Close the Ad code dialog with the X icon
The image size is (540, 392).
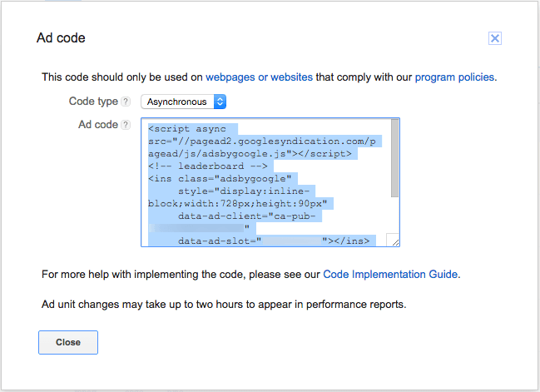click(x=494, y=38)
